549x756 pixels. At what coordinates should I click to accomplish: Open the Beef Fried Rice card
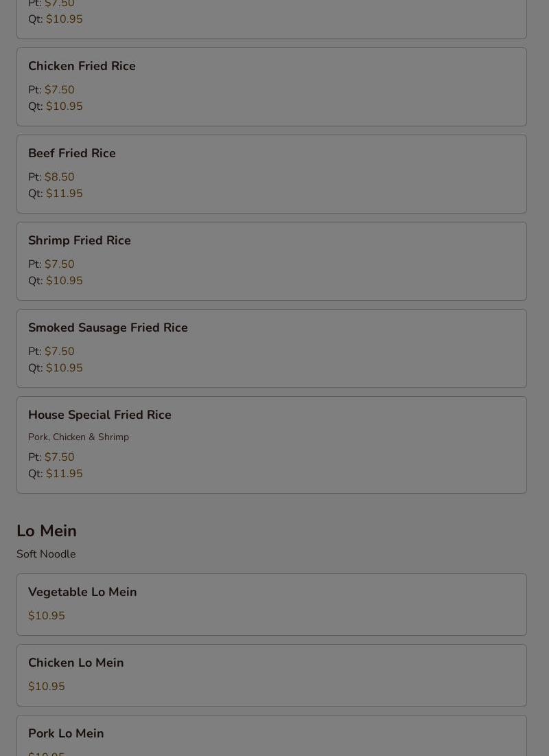pos(271,174)
